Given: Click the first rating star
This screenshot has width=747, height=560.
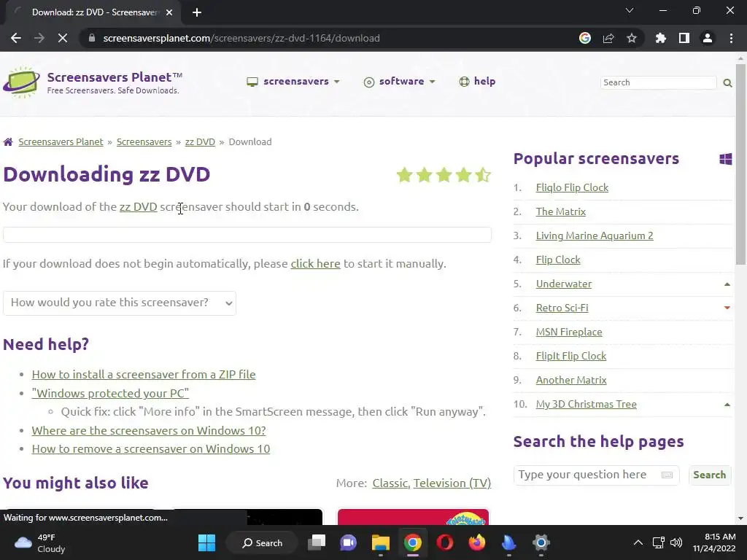Looking at the screenshot, I should (404, 175).
